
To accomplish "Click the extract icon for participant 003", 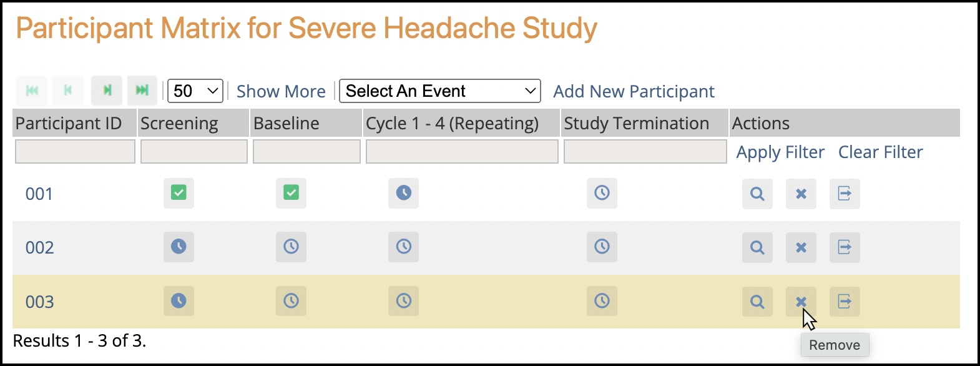I will pyautogui.click(x=844, y=301).
